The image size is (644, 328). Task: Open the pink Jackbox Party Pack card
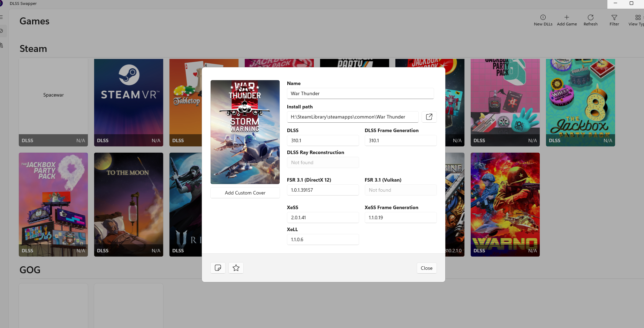click(505, 102)
